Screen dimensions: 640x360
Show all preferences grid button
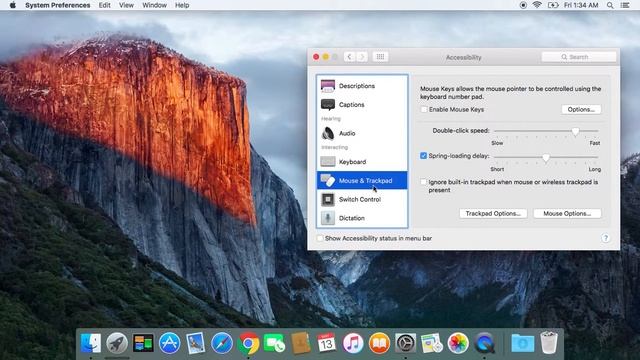pyautogui.click(x=380, y=57)
